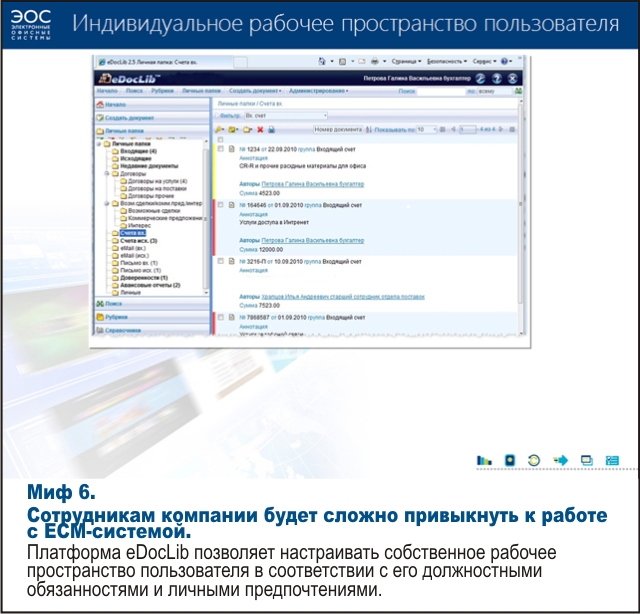Click the circular refresh arrow slide icon
Viewport: 640px width, 614px height.
pyautogui.click(x=534, y=460)
